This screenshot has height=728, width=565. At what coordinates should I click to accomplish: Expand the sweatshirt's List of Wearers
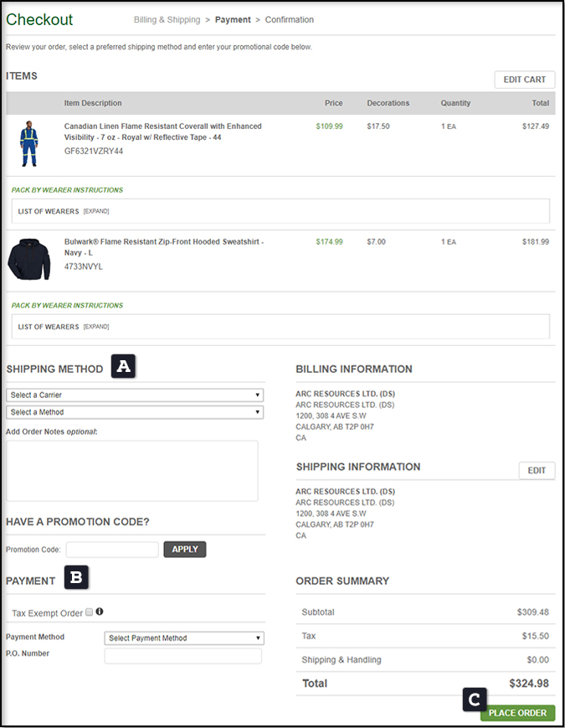point(95,327)
